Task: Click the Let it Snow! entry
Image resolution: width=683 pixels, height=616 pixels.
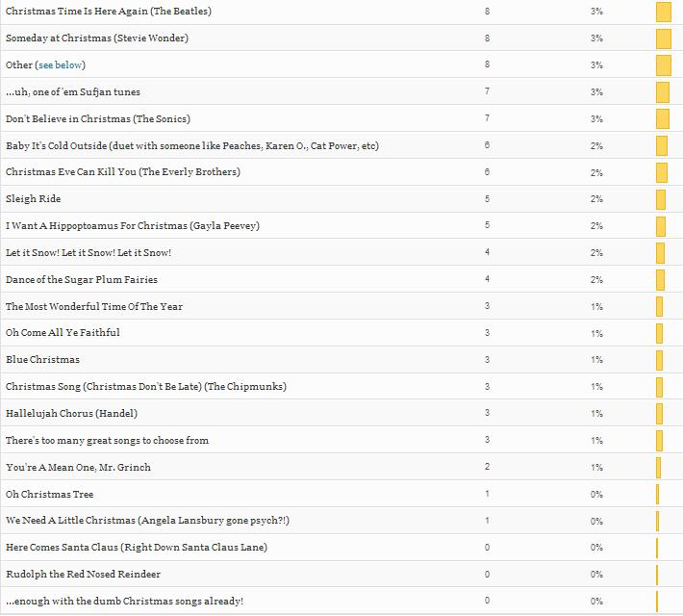Action: pos(89,253)
